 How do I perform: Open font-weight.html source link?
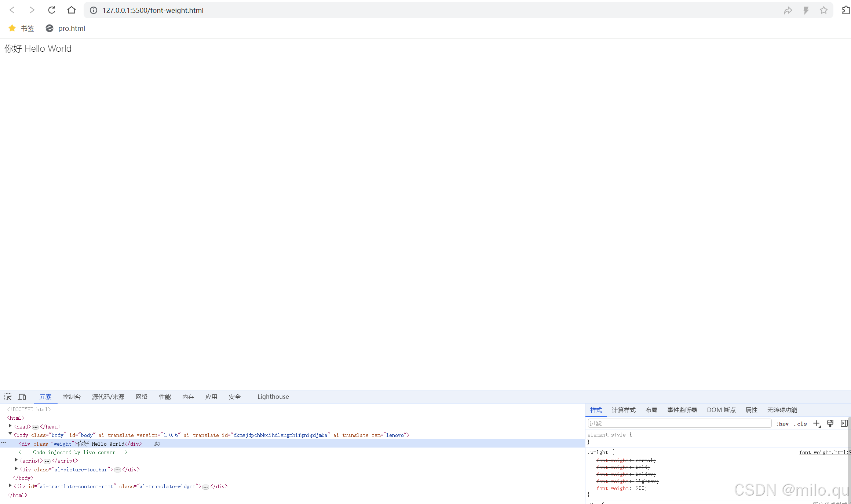[x=825, y=452]
